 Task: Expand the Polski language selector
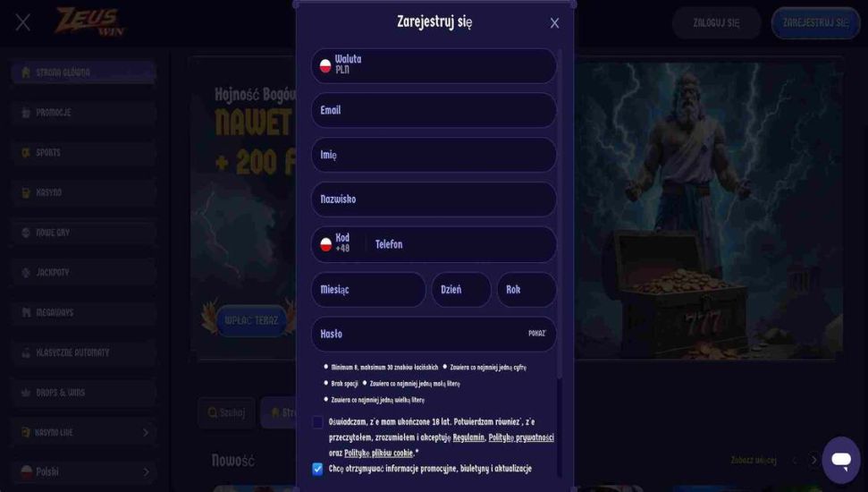point(84,471)
